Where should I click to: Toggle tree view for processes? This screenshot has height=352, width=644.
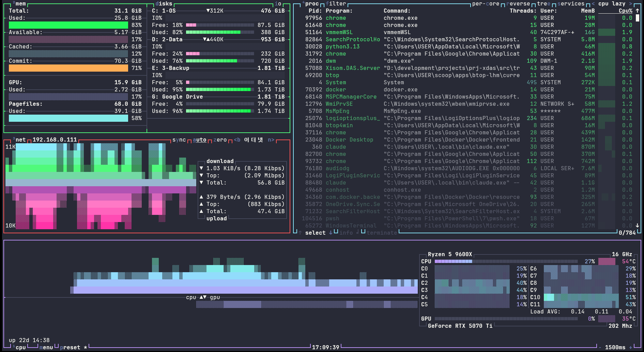[x=543, y=4]
